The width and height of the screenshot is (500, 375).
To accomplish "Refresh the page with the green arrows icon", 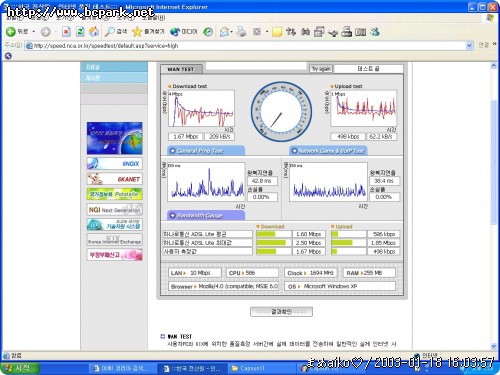I will pyautogui.click(x=80, y=32).
